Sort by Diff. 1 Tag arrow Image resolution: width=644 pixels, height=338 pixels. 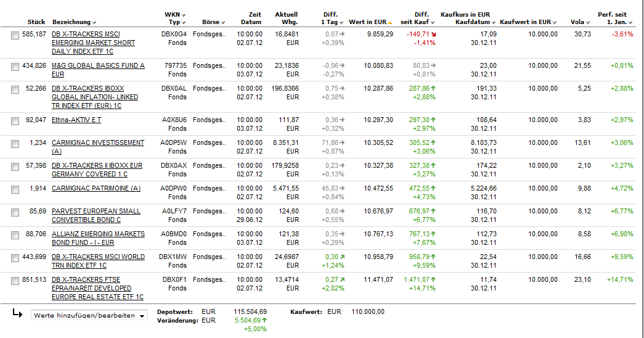click(341, 23)
